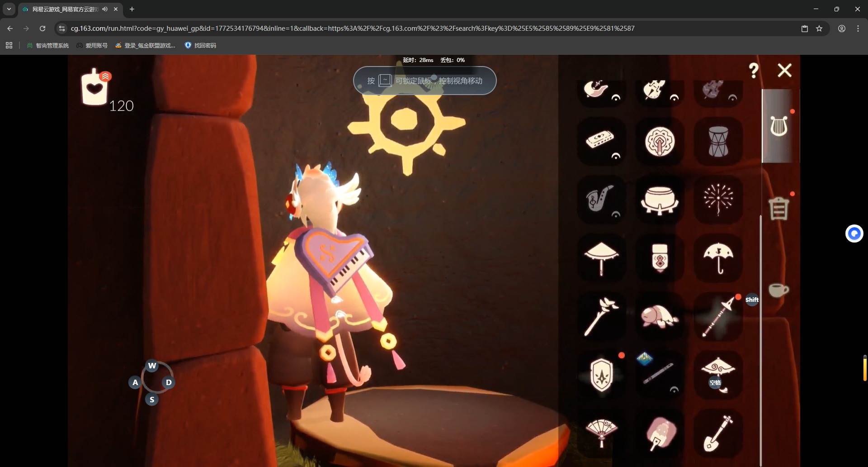Open Chrome tab search dropdown
868x467 pixels.
tap(9, 9)
